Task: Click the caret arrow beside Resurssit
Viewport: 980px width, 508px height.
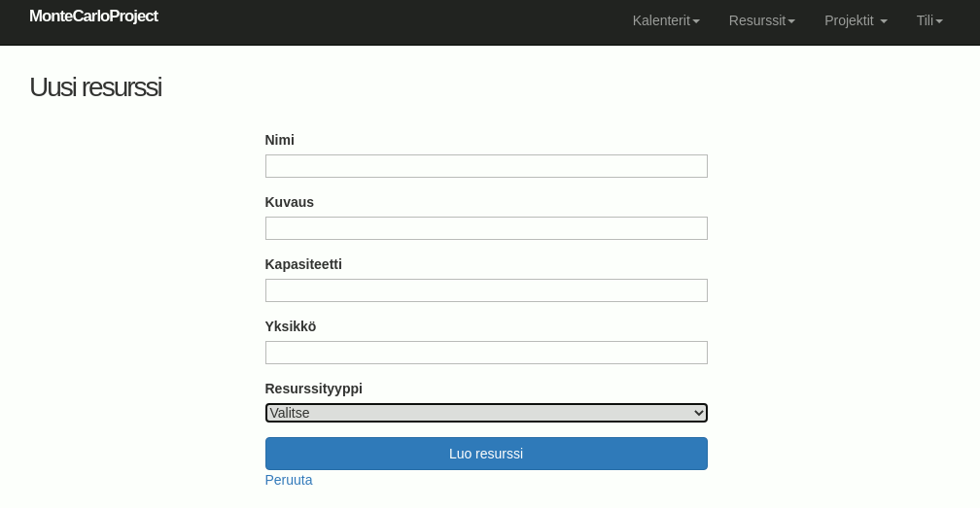Action: [x=791, y=21]
